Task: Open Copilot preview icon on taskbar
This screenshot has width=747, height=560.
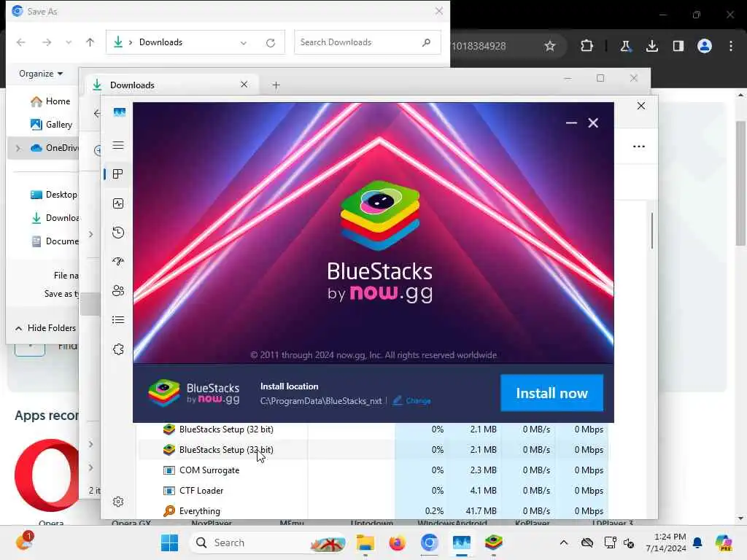Action: [x=723, y=542]
